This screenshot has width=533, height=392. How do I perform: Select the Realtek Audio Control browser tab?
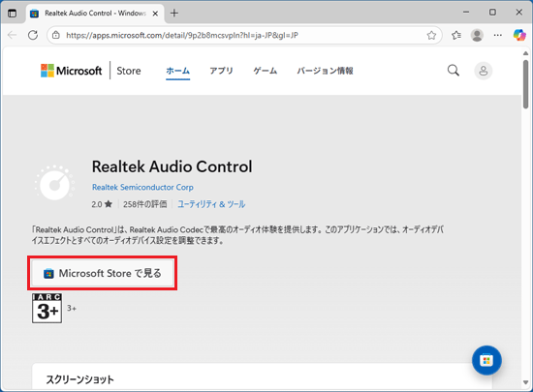click(95, 14)
